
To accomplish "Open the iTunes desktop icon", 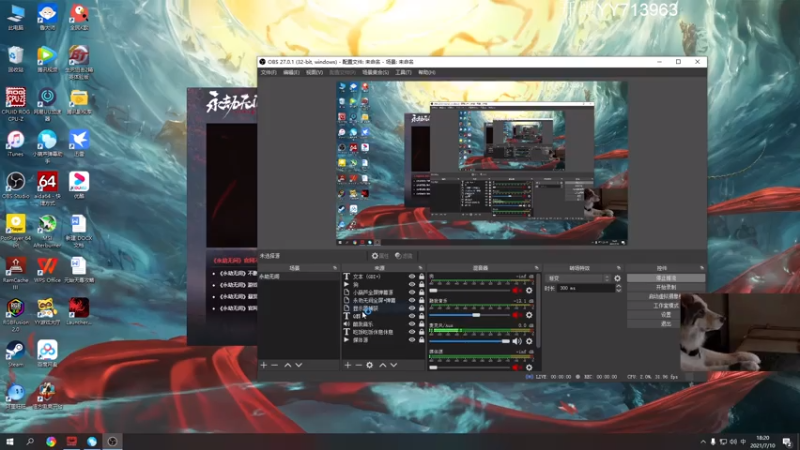I will pyautogui.click(x=16, y=143).
